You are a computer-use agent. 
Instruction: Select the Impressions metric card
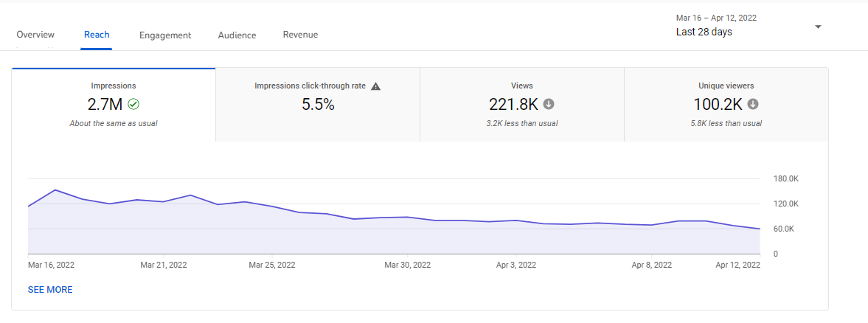click(114, 104)
